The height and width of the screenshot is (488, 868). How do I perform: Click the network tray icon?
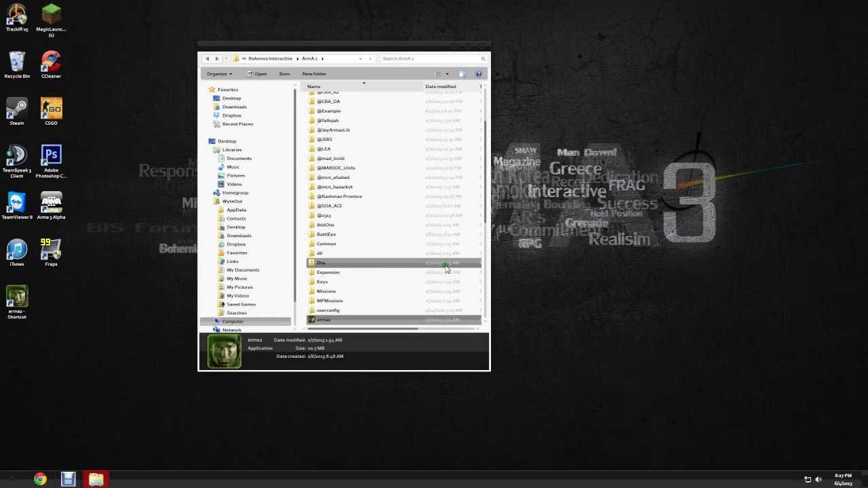click(808, 480)
